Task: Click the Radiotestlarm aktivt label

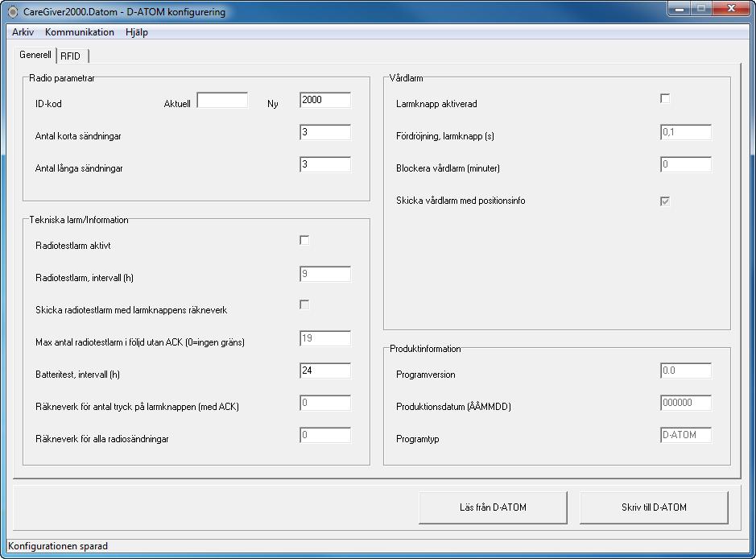Action: 72,246
